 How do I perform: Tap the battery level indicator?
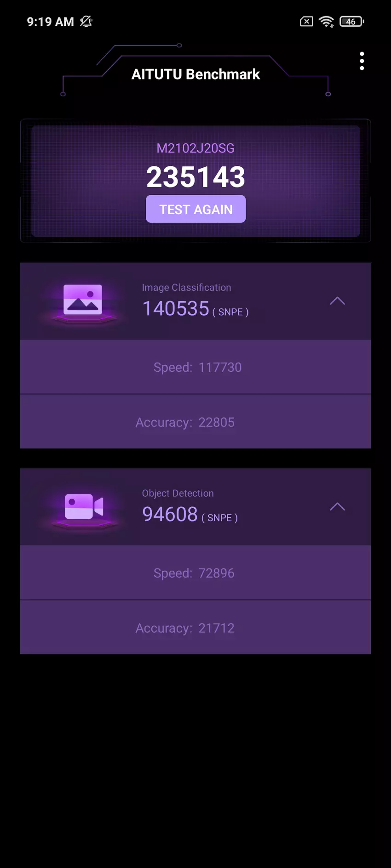pyautogui.click(x=352, y=22)
